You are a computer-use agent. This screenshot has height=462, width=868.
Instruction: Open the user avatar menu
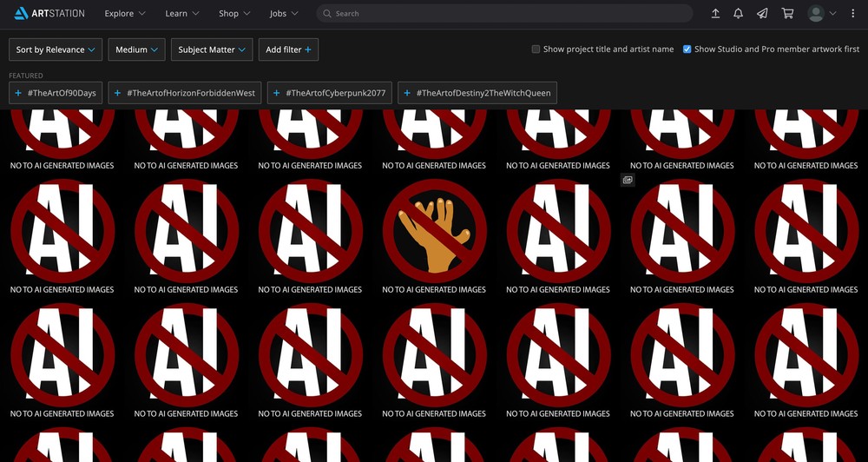point(816,13)
